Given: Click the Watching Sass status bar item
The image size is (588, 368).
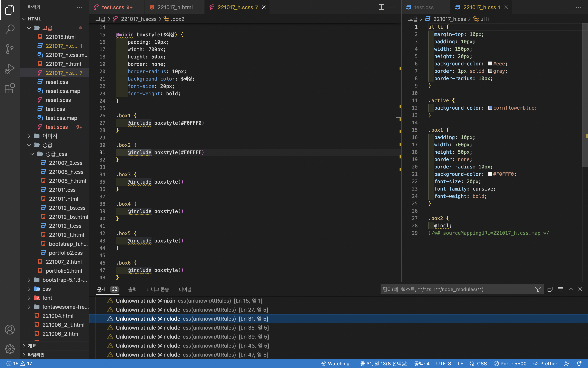Looking at the screenshot, I should click(337, 364).
